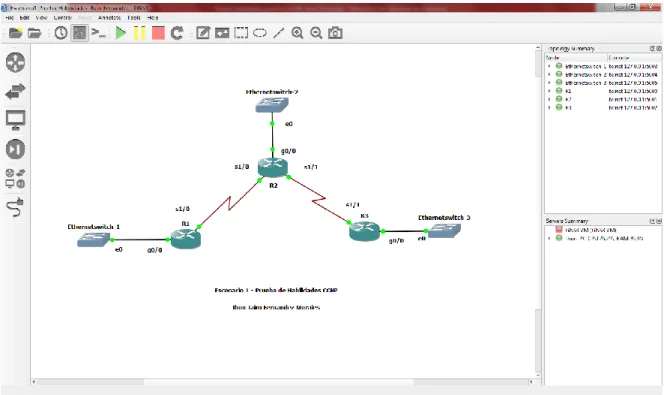Open the View menu
The height and width of the screenshot is (395, 664).
tap(41, 18)
